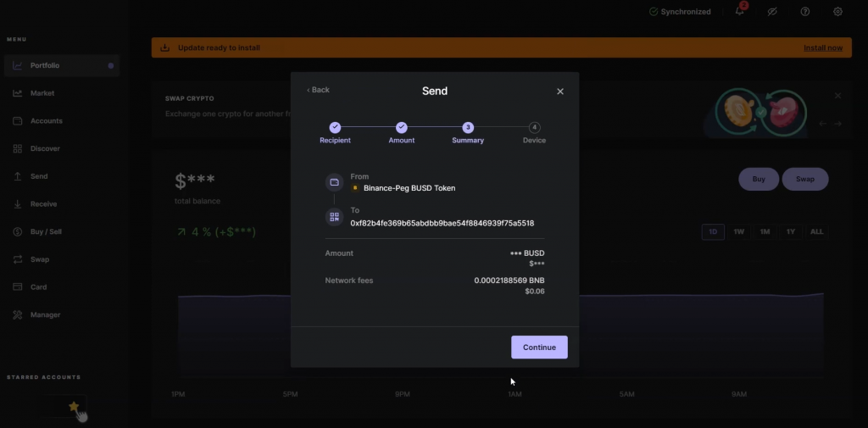The height and width of the screenshot is (428, 868).
Task: Click the Synchronized status indicator
Action: [x=680, y=12]
